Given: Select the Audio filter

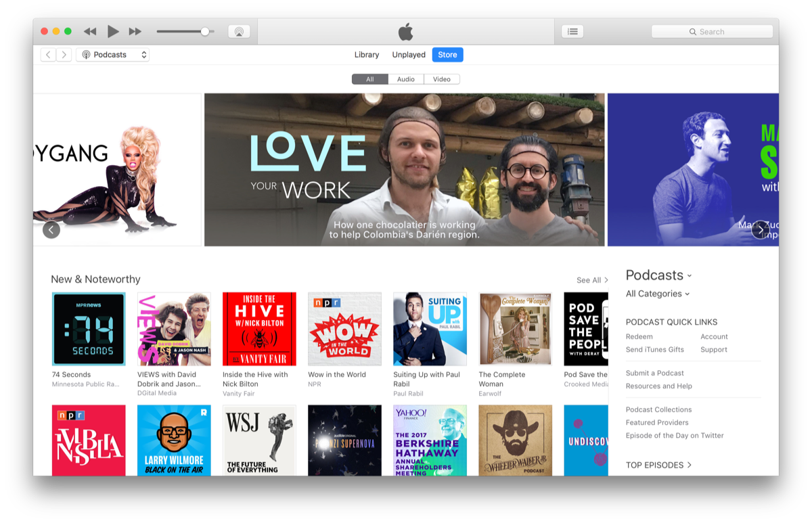Looking at the screenshot, I should [405, 78].
